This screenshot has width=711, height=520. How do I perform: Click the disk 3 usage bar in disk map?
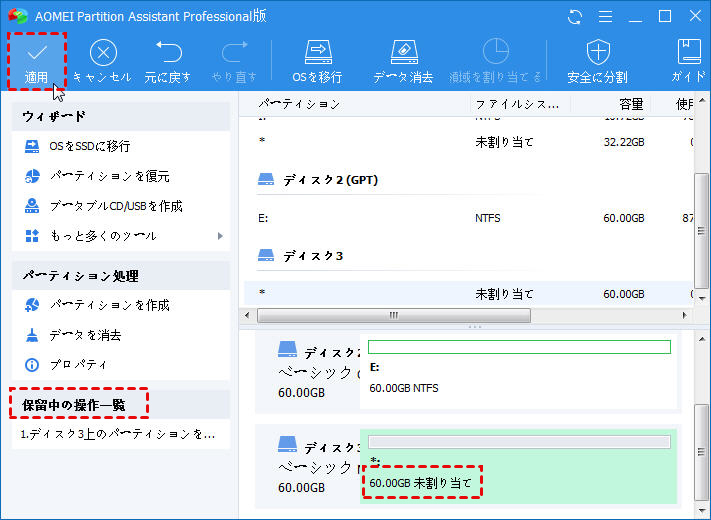519,442
